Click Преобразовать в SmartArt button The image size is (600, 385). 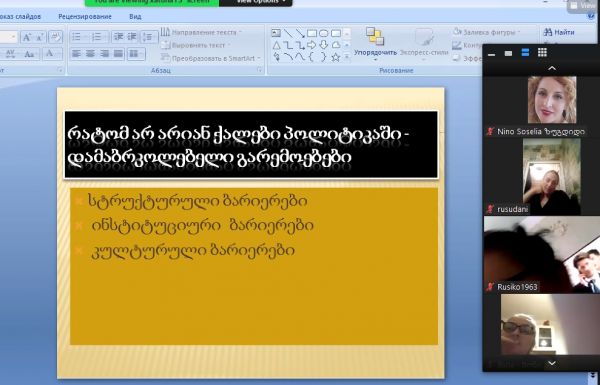(x=210, y=58)
